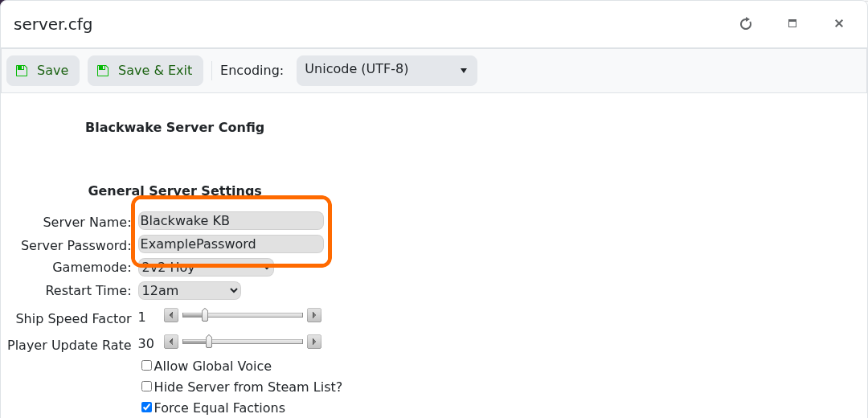Click right arrow of Ship Speed Factor
The width and height of the screenshot is (868, 418).
[314, 316]
